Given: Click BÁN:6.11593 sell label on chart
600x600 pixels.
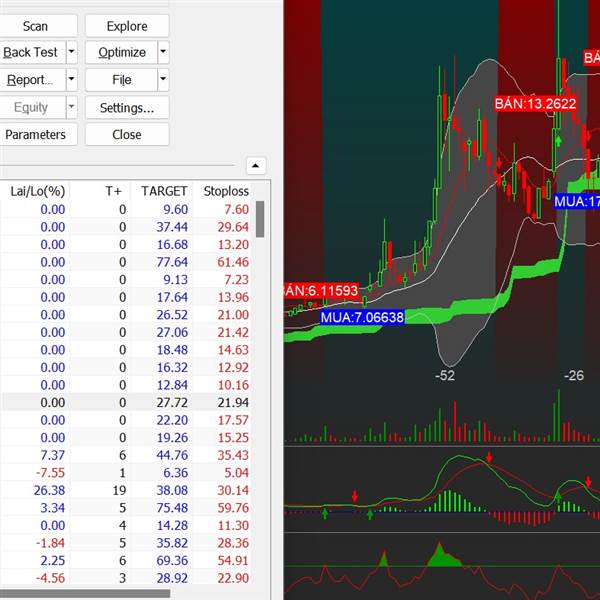Looking at the screenshot, I should pyautogui.click(x=321, y=290).
